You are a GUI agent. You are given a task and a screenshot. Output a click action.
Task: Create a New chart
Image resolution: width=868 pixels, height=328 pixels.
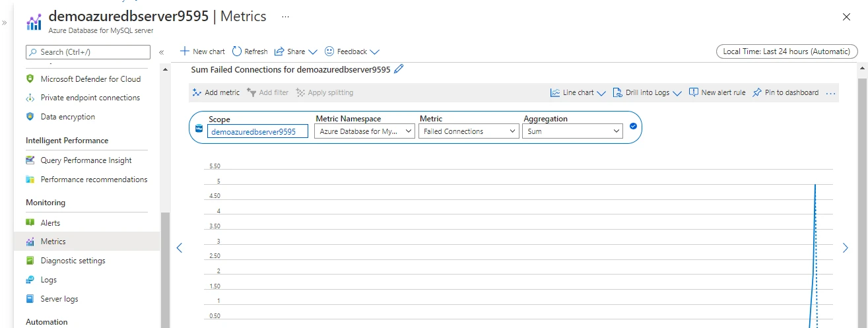click(203, 51)
